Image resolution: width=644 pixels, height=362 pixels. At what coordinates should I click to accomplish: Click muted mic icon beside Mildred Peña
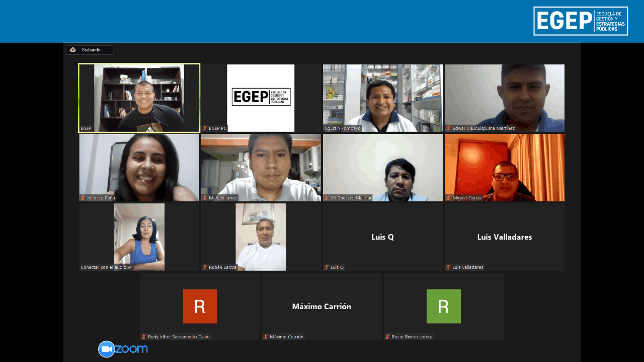point(83,198)
